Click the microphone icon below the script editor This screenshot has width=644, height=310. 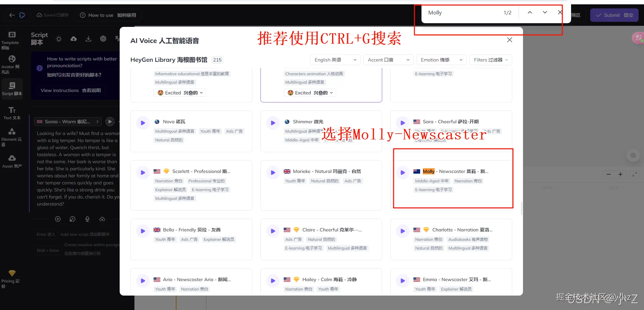(87, 219)
